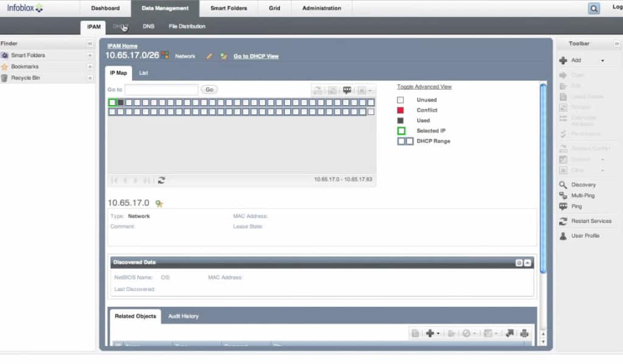The image size is (623, 364).
Task: Click Ping in the right Toolbar
Action: pyautogui.click(x=571, y=207)
